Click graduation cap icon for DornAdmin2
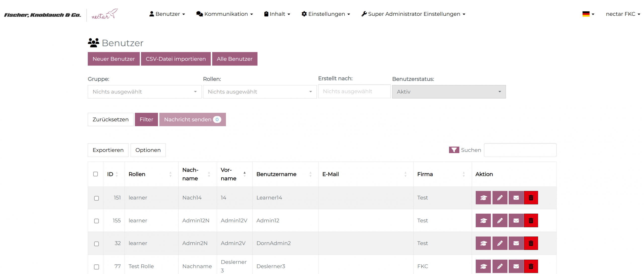 click(x=483, y=243)
